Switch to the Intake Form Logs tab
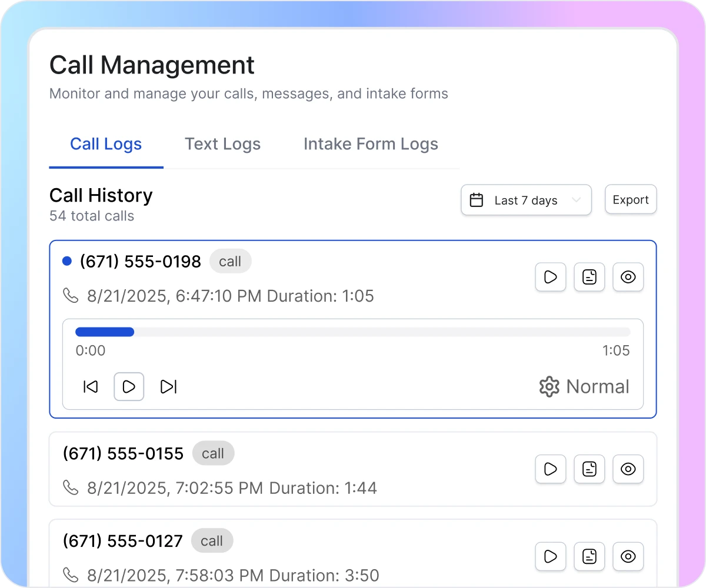The image size is (706, 588). click(x=371, y=144)
